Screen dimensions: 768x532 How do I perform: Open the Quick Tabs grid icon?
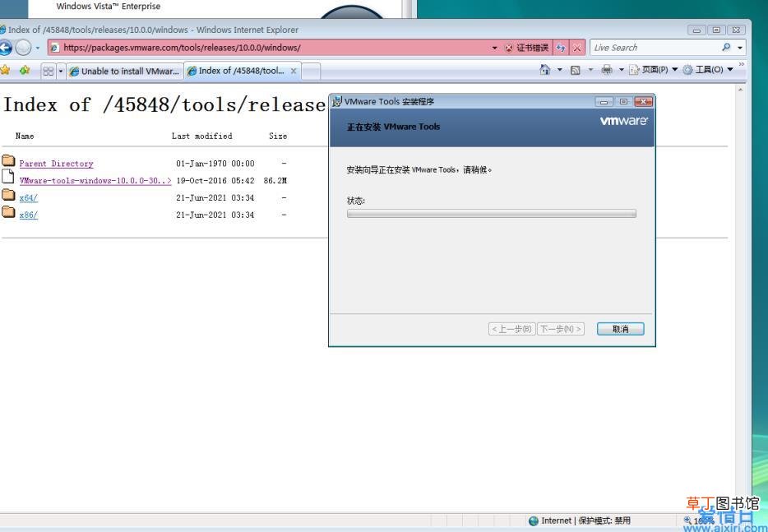click(48, 71)
